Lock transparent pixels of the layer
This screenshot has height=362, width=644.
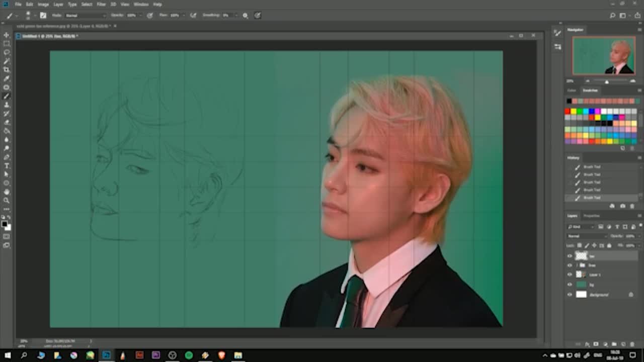(x=580, y=245)
